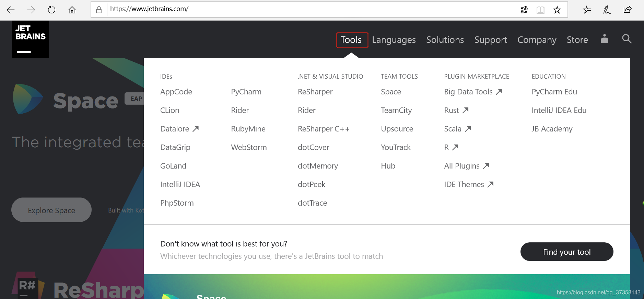The image size is (644, 299).
Task: Open Big Data Tools plugin link
Action: click(473, 92)
